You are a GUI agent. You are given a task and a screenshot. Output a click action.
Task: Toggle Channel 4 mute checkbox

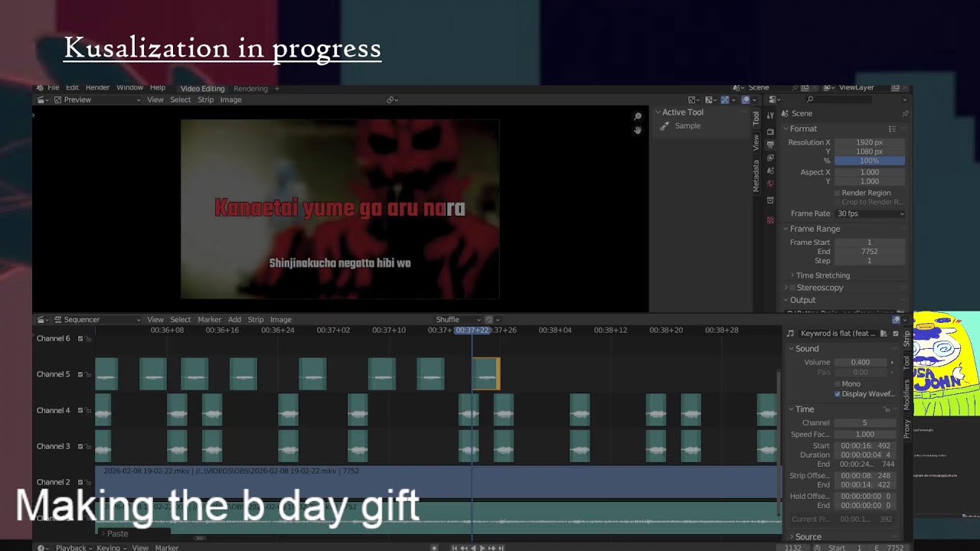point(80,410)
